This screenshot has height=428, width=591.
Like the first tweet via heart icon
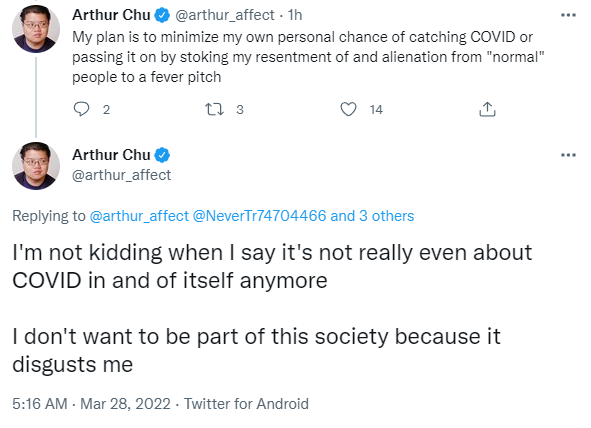click(x=348, y=109)
